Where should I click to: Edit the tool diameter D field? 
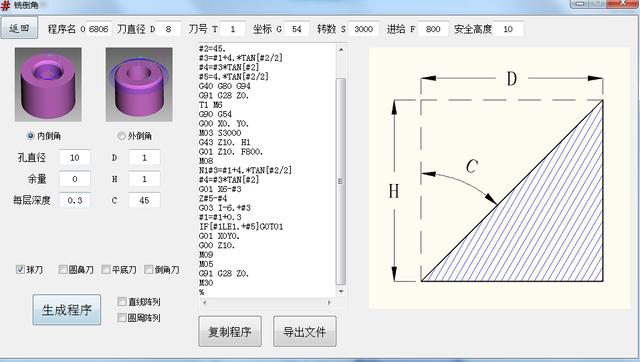(168, 29)
